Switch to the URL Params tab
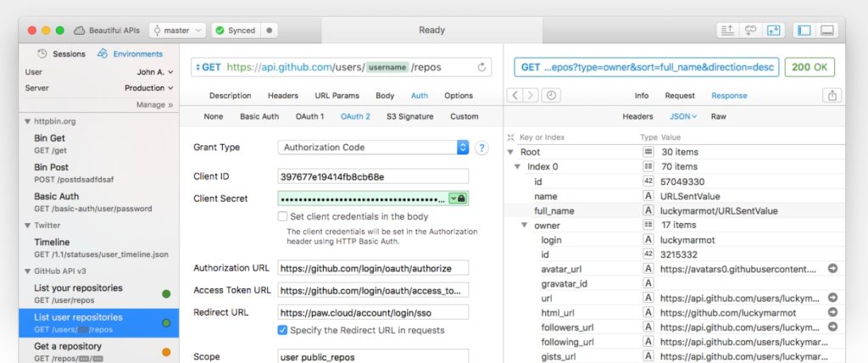The width and height of the screenshot is (868, 363). pos(337,96)
